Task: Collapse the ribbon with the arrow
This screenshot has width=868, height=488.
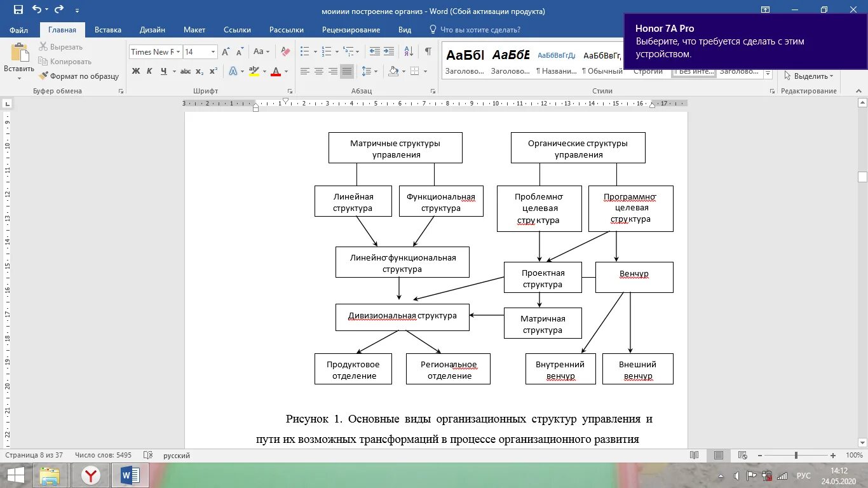Action: 858,91
